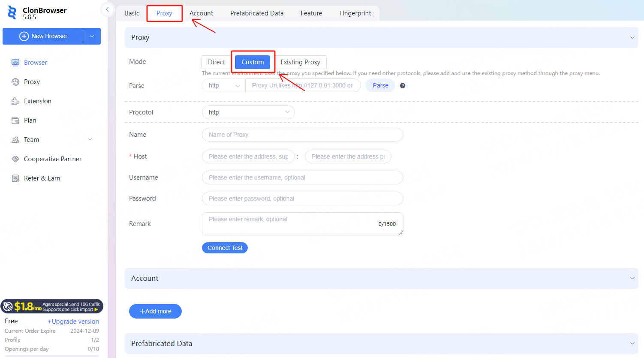Select Direct proxy mode
This screenshot has height=358, width=644.
coord(217,62)
